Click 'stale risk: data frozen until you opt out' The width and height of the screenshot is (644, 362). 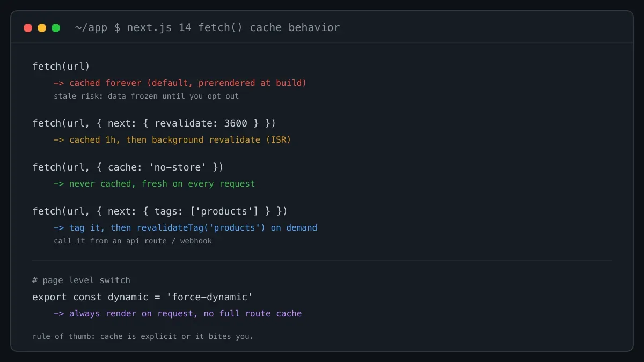146,97
